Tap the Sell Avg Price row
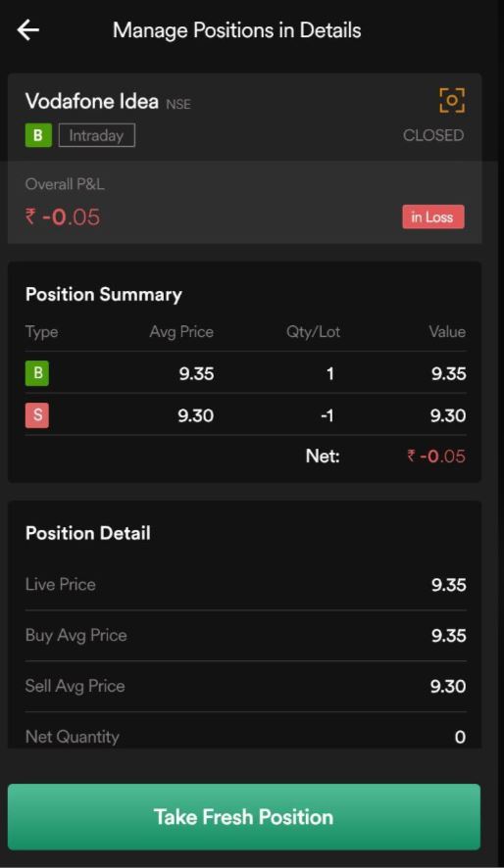 (x=245, y=687)
